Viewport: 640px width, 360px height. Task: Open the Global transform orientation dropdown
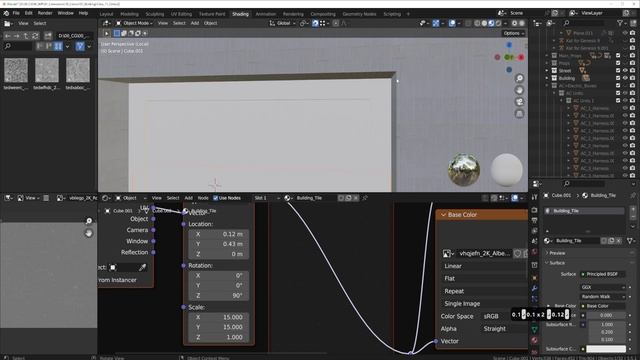click(x=282, y=23)
